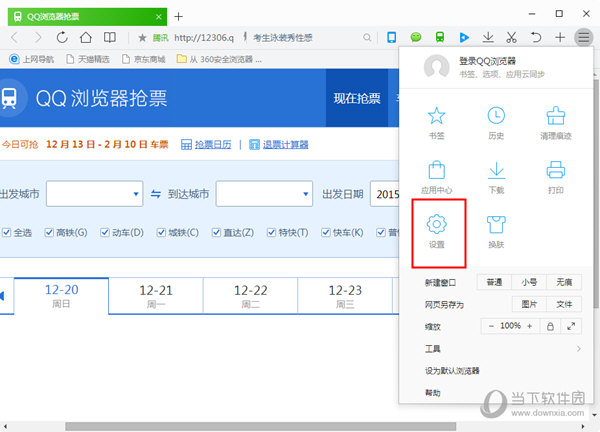This screenshot has height=432, width=600.
Task: Open new 无痕 incognito window
Action: tap(564, 282)
